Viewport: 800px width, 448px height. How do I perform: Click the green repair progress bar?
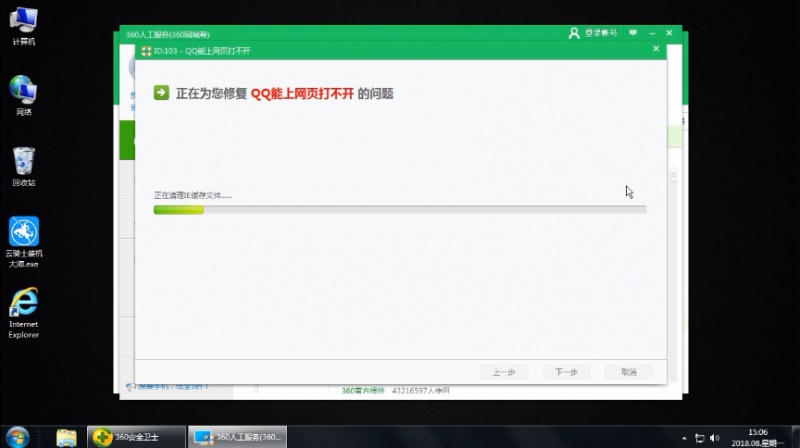(x=400, y=210)
